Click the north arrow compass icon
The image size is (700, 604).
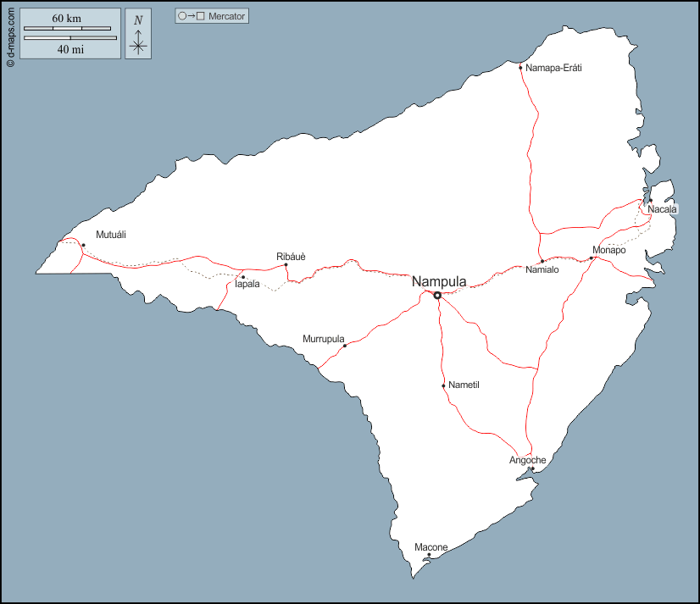[138, 35]
